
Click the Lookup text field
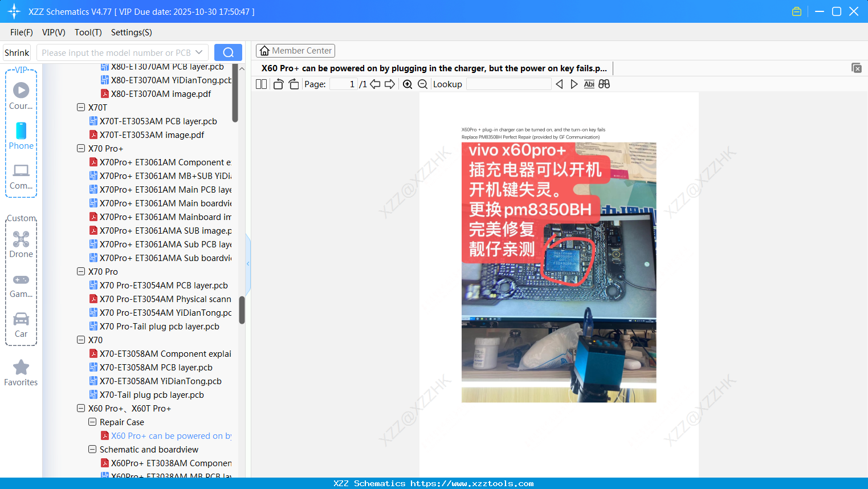tap(509, 84)
